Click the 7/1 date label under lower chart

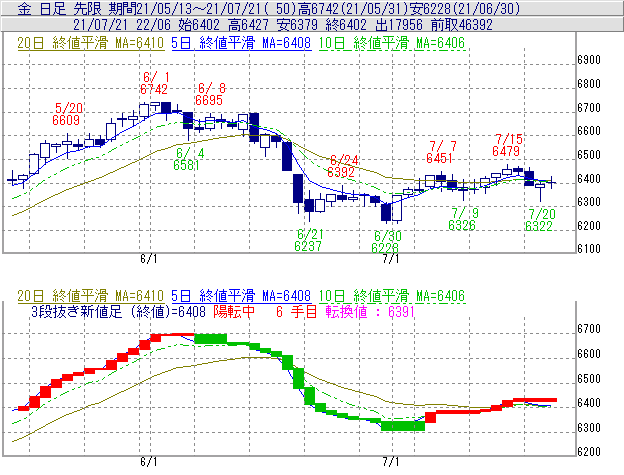(391, 462)
